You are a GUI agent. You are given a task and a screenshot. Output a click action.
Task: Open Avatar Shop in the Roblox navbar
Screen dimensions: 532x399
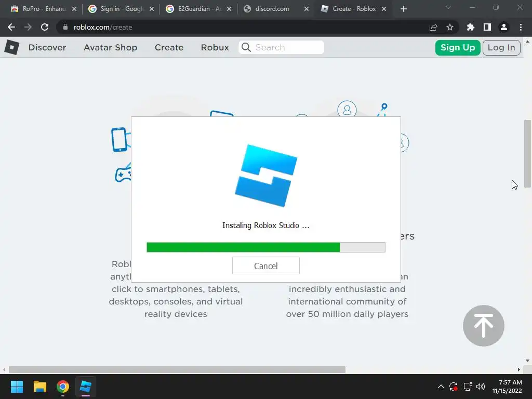(110, 47)
